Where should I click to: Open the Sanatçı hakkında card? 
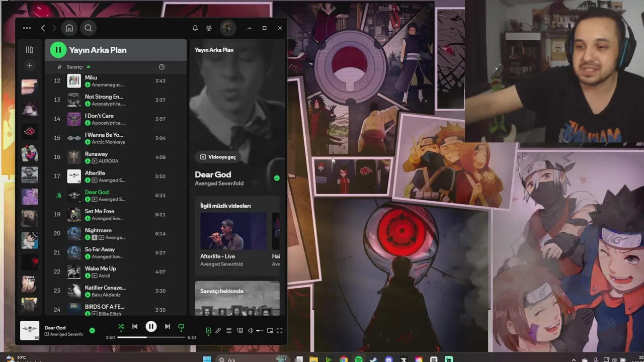[x=237, y=298]
